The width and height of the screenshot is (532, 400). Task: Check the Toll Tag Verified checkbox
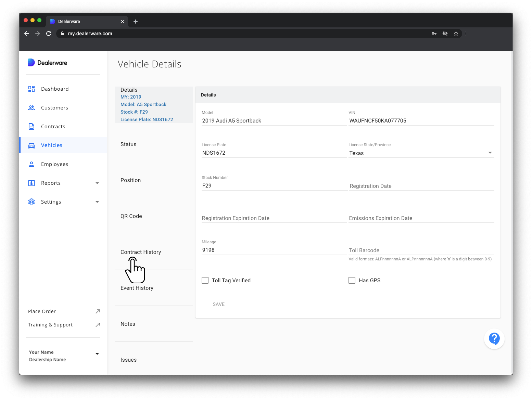coord(205,280)
